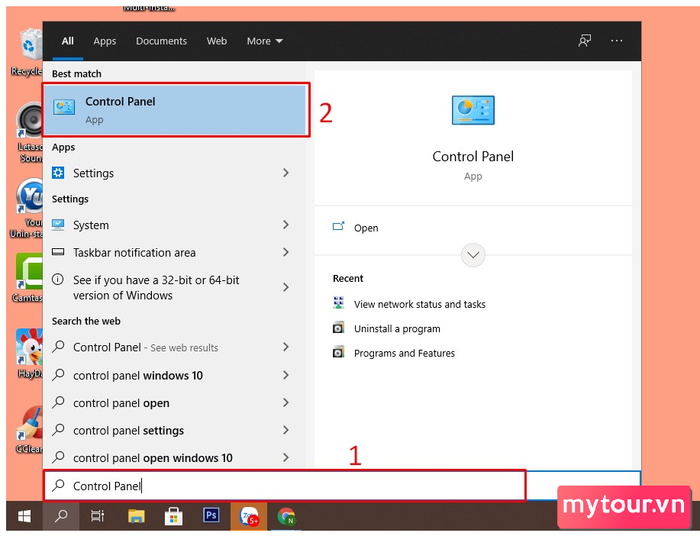Switch to the Web search tab
700x540 pixels.
pos(217,41)
